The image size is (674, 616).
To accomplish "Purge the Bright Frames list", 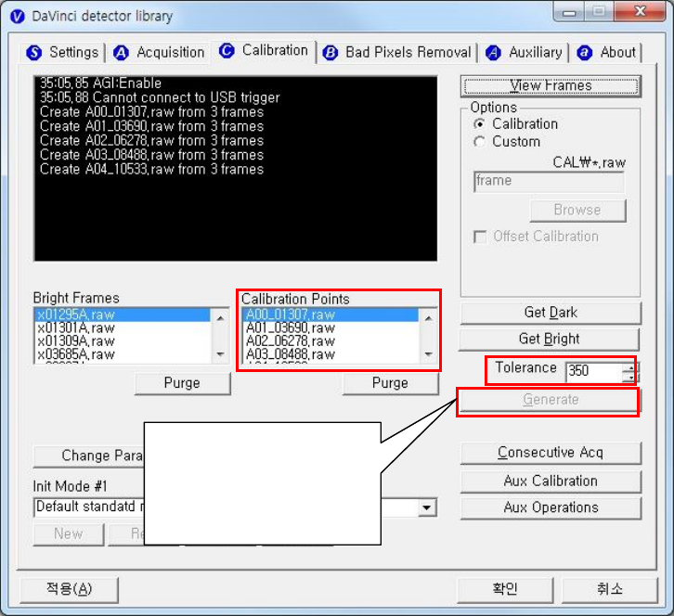I will pyautogui.click(x=182, y=383).
